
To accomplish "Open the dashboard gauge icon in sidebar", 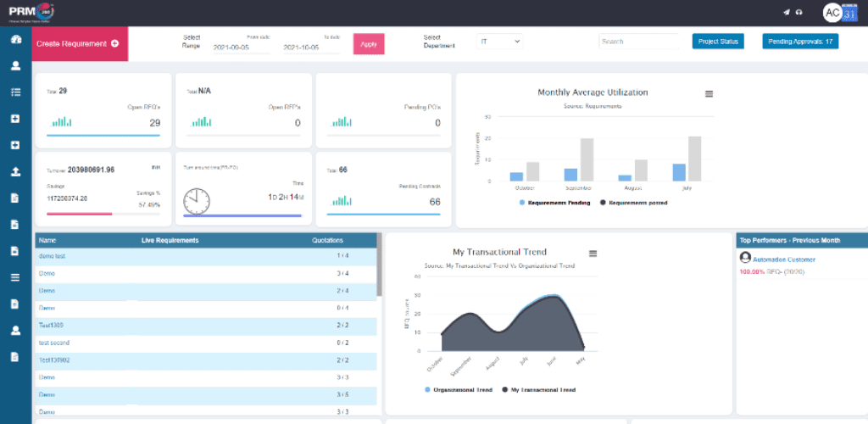I will (x=15, y=39).
